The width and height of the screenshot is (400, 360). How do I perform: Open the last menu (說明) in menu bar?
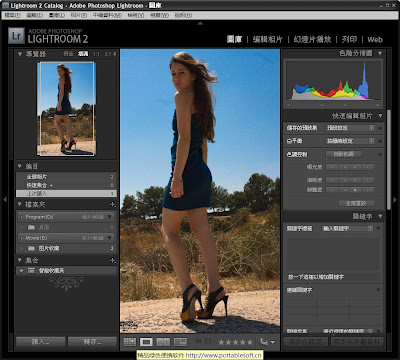tap(183, 15)
